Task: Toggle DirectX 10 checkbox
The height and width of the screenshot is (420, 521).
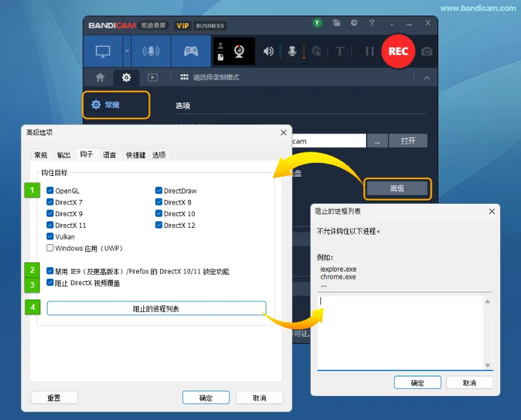Action: tap(158, 214)
